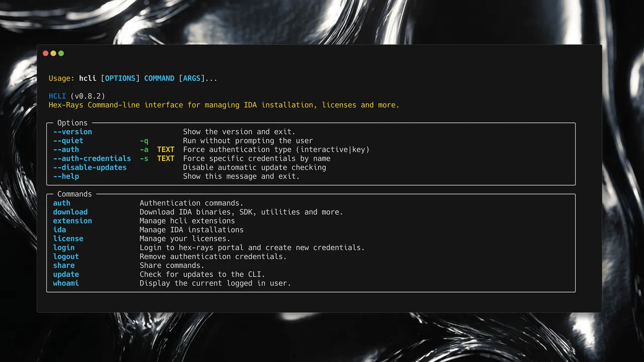
Task: Select the word "hcli" in usage line
Action: click(88, 78)
